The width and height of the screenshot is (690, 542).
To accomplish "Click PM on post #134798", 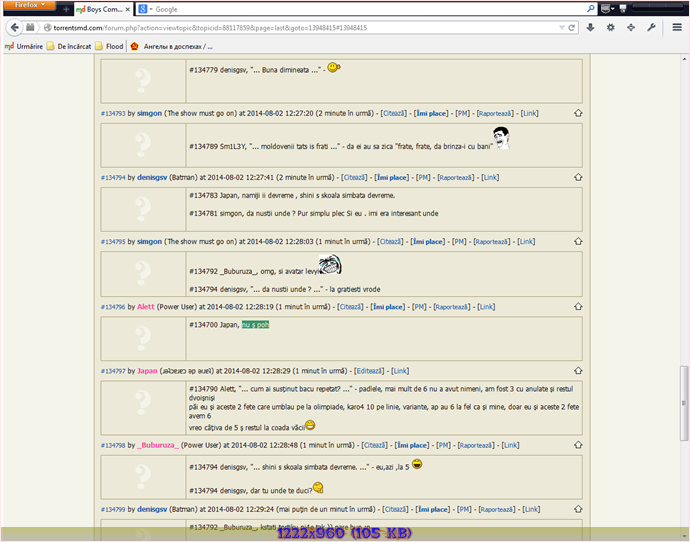I will coord(443,446).
